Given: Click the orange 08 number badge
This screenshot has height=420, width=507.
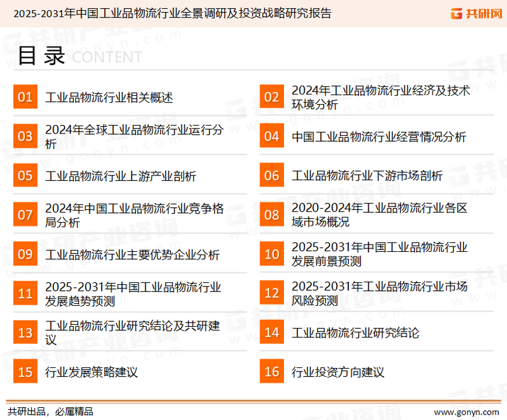Looking at the screenshot, I should click(x=272, y=215).
